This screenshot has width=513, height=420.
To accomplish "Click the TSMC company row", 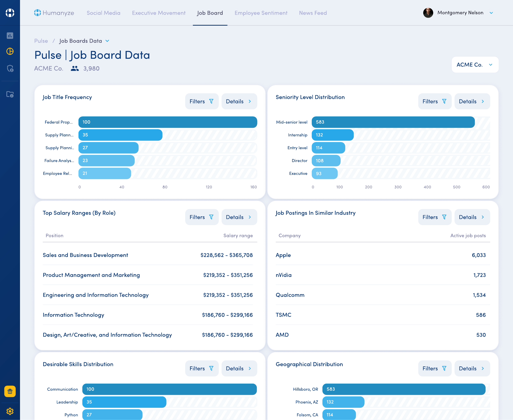I will pos(383,315).
